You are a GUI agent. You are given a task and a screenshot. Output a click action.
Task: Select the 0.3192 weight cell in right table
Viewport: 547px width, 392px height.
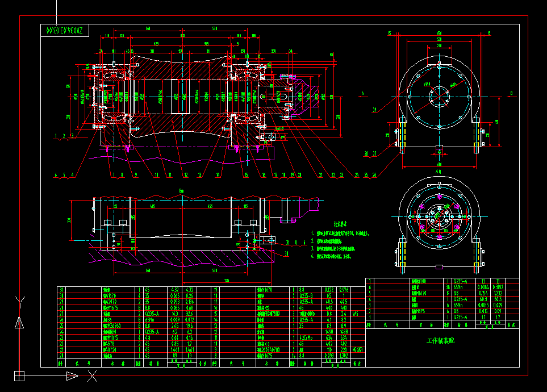pyautogui.click(x=498, y=287)
